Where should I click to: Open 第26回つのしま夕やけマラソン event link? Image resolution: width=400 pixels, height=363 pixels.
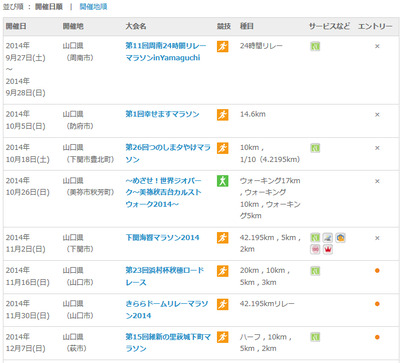pos(168,153)
